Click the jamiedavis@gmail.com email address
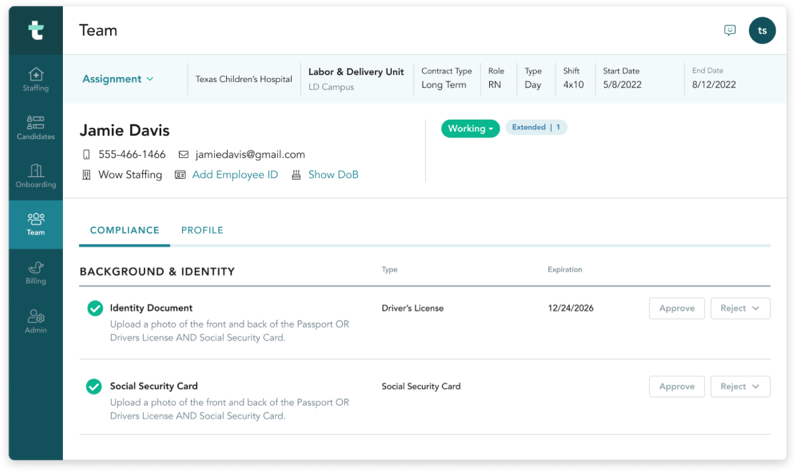 [x=250, y=154]
